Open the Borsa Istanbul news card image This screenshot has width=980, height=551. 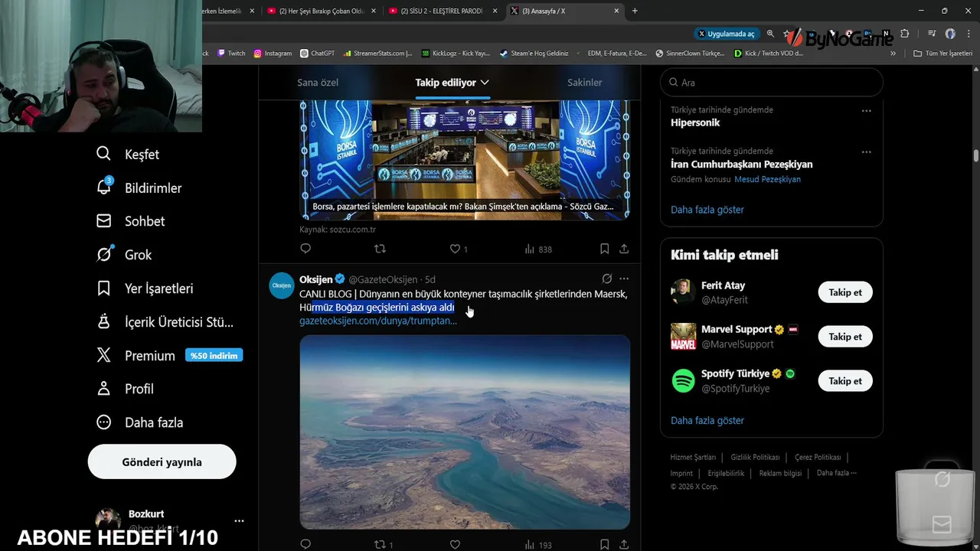click(x=465, y=159)
